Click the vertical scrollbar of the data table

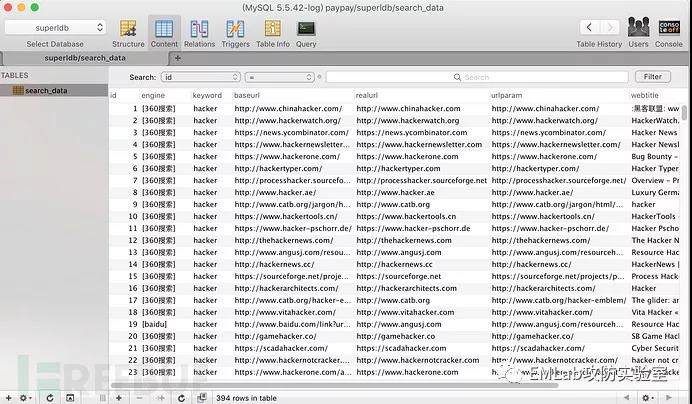[684, 112]
